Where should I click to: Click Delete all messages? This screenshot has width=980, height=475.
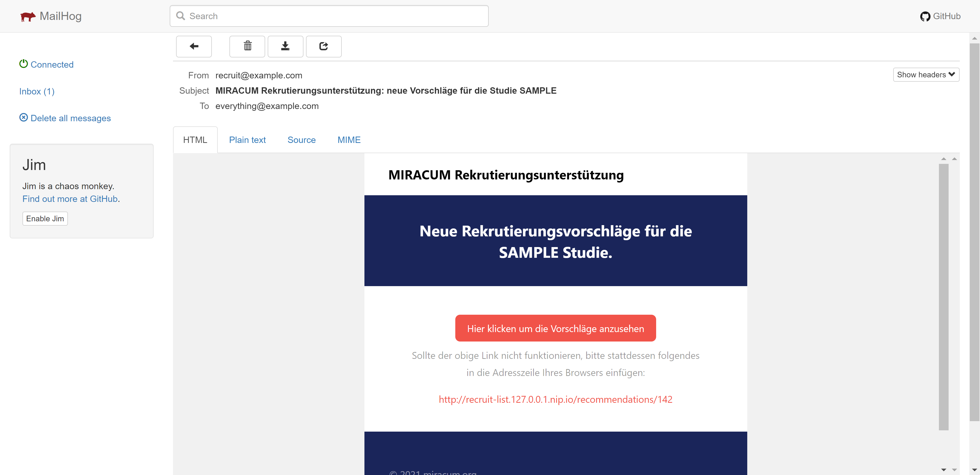coord(65,118)
